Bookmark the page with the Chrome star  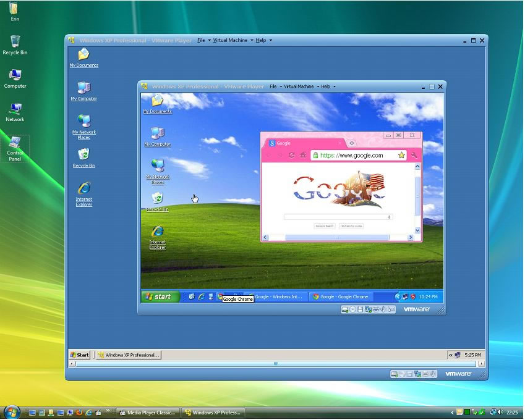tap(401, 155)
